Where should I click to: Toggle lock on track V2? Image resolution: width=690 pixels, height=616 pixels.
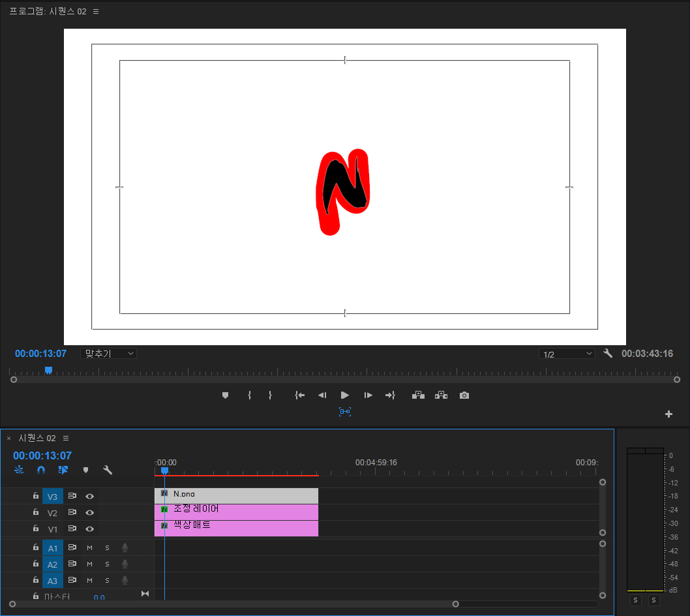[x=36, y=512]
